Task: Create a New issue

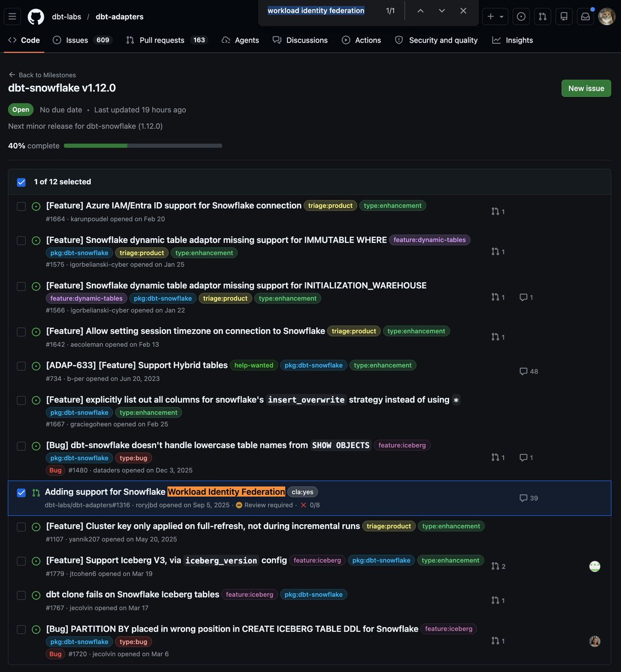Action: 586,88
